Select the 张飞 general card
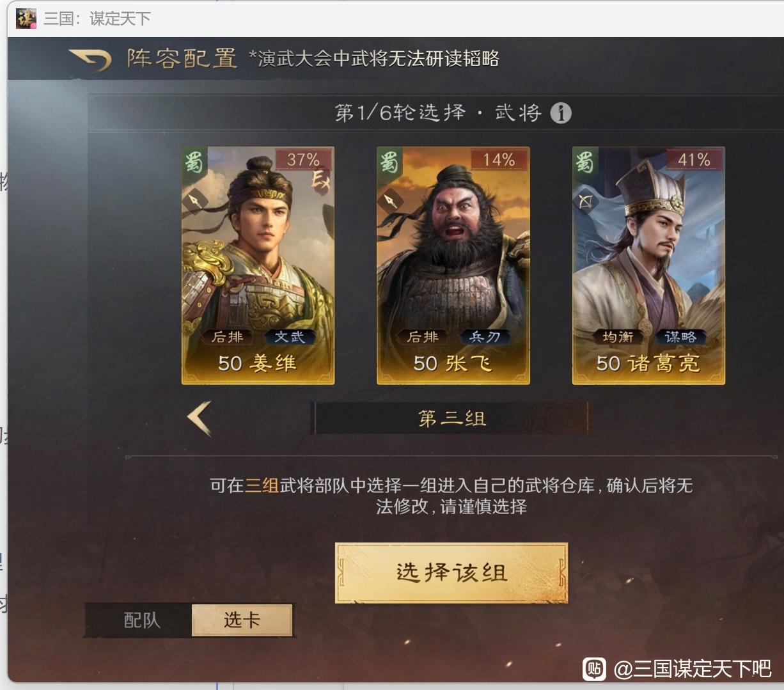 (453, 265)
